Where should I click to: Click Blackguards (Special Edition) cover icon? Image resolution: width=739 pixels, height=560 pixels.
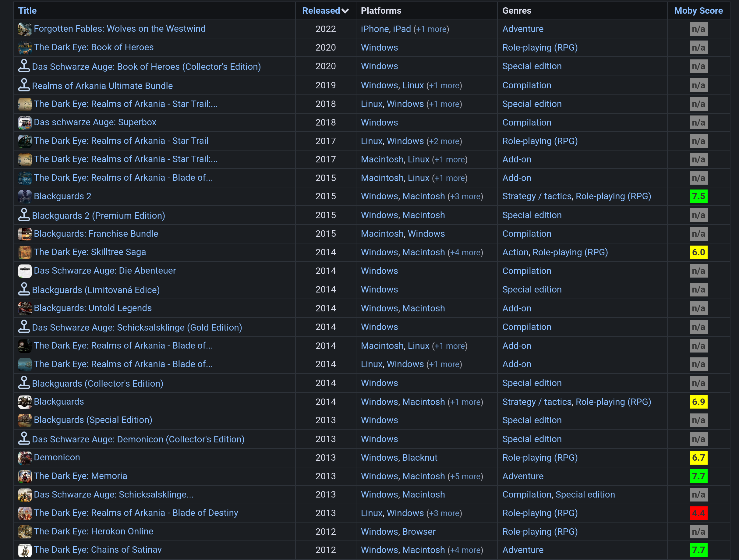[25, 420]
